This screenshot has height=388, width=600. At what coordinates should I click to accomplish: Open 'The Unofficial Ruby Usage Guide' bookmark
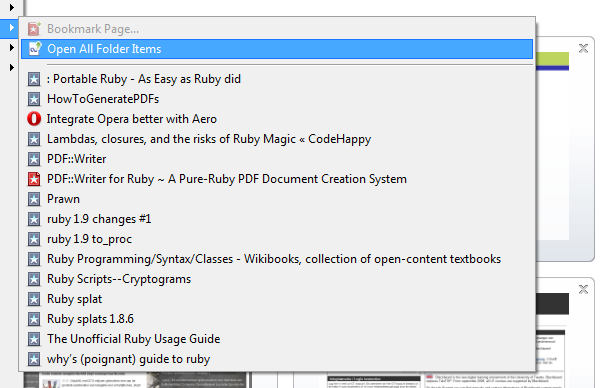tap(277, 339)
